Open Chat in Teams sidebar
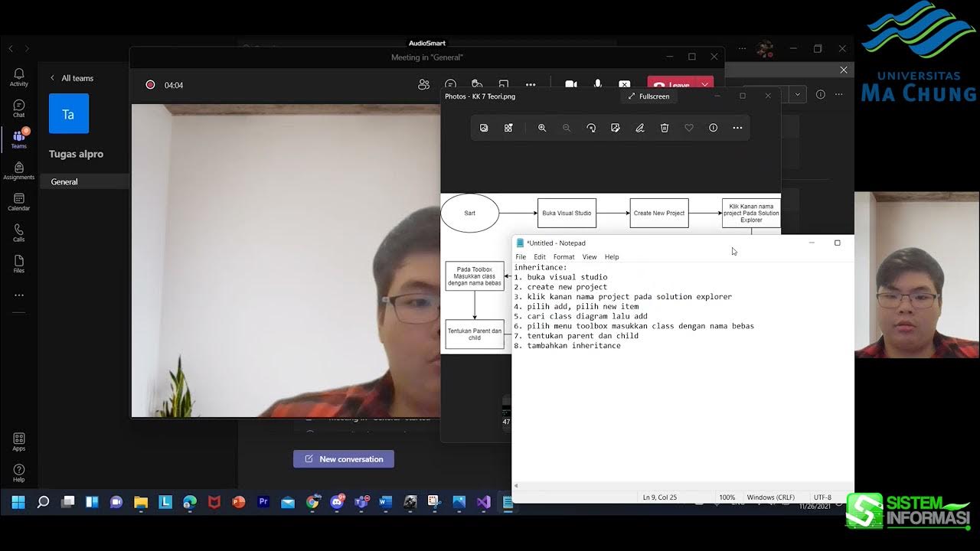980x551 pixels. (18, 108)
